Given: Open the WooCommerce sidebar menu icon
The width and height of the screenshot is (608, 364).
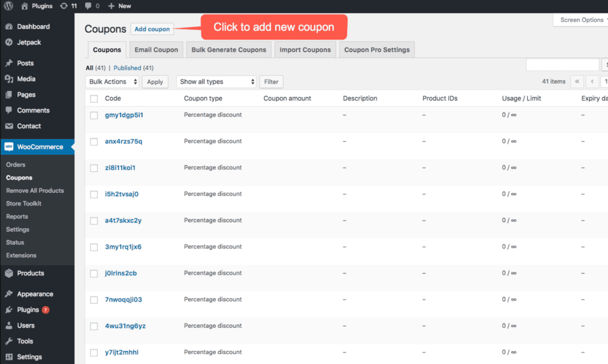Looking at the screenshot, I should tap(9, 147).
